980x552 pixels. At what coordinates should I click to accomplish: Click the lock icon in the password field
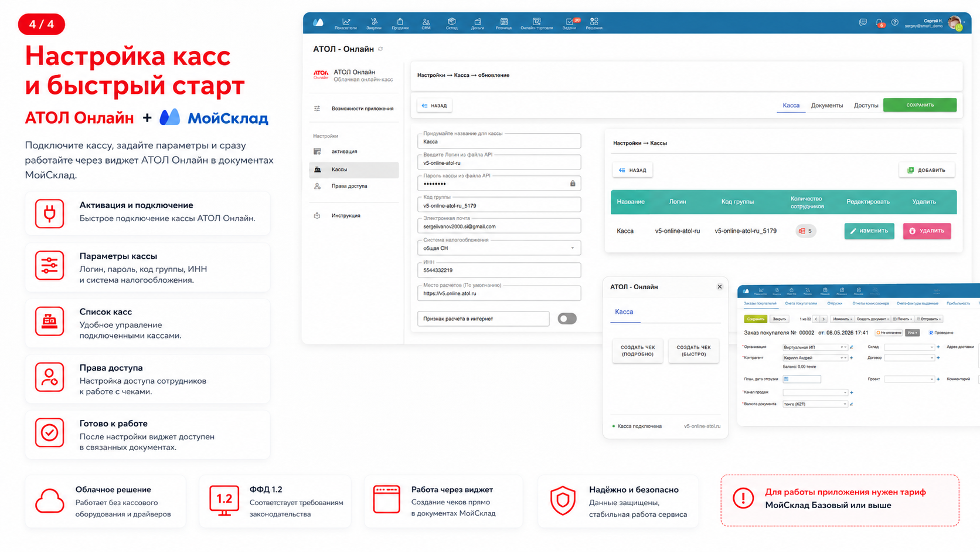click(573, 184)
